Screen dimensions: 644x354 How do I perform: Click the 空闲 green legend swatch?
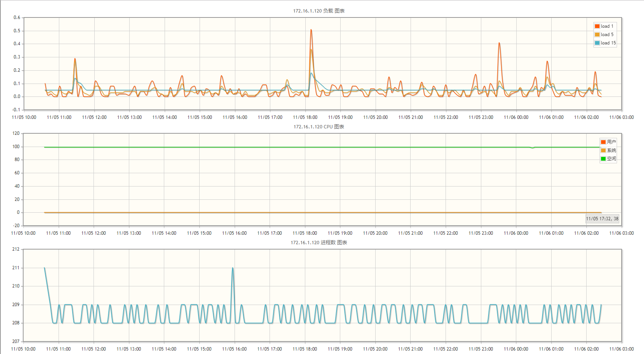pos(603,159)
